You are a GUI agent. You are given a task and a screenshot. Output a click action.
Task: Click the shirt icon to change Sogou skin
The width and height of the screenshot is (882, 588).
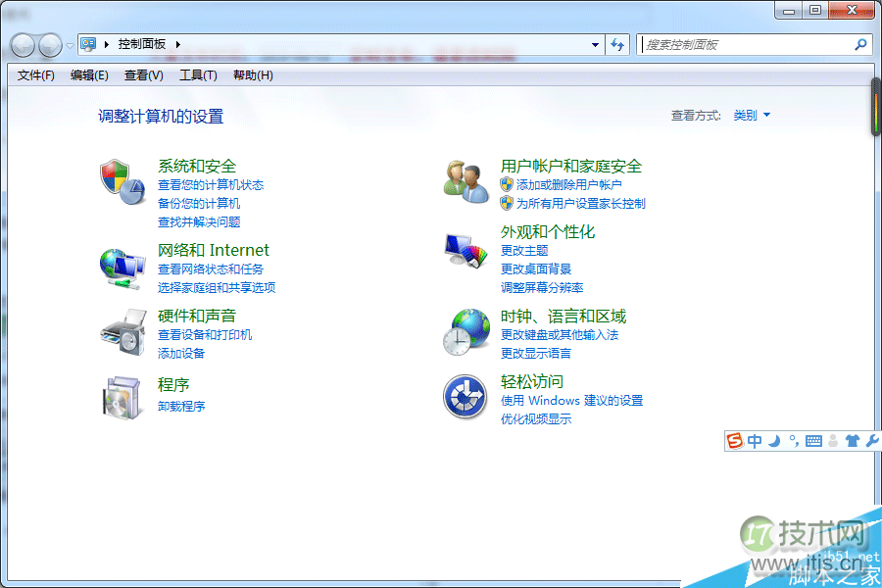tap(852, 441)
